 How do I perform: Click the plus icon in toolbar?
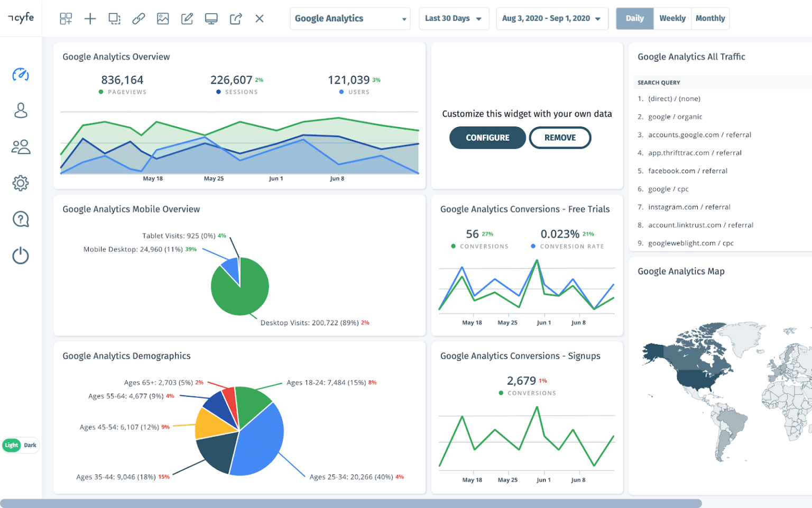pos(90,19)
